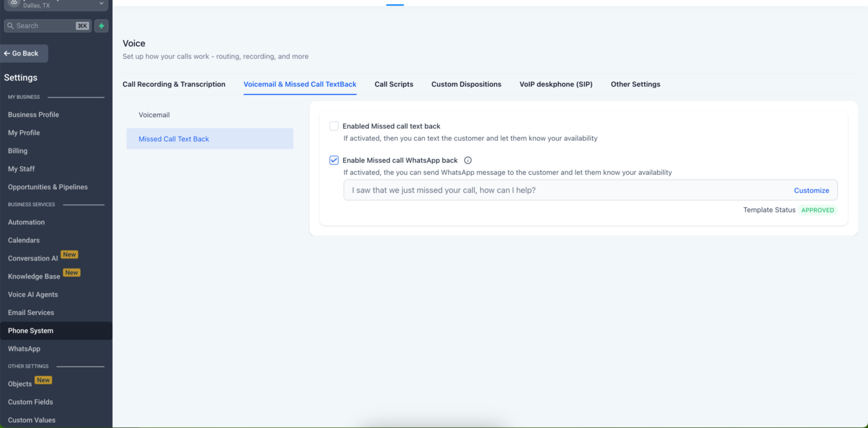Screen dimensions: 868x428
Task: Enable the Missed call text back checkbox
Action: click(x=334, y=126)
